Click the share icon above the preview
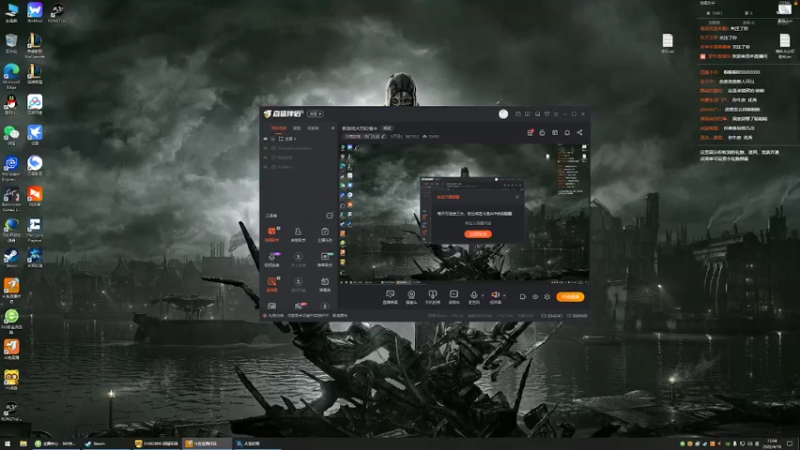This screenshot has height=450, width=800. click(x=580, y=133)
